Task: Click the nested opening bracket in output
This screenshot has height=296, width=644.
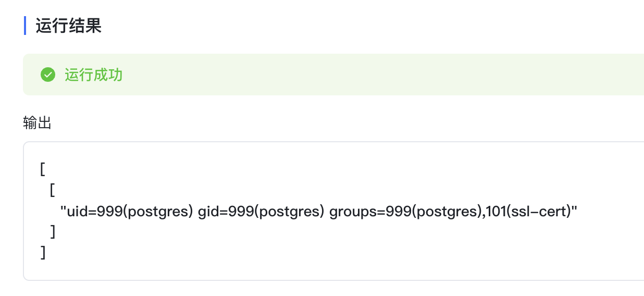Action: [53, 190]
